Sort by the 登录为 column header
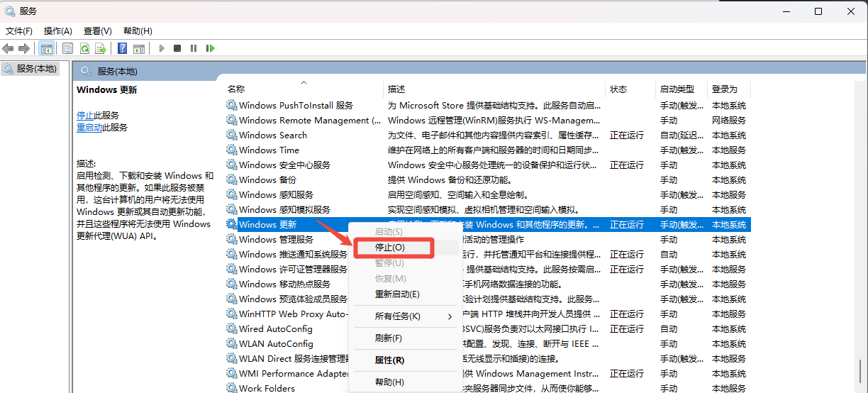This screenshot has height=393, width=868. coord(728,89)
